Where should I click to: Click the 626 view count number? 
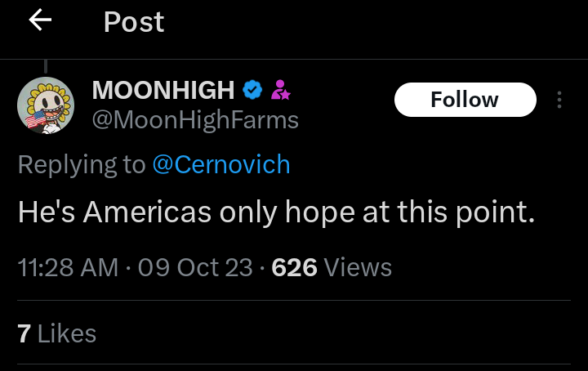294,267
